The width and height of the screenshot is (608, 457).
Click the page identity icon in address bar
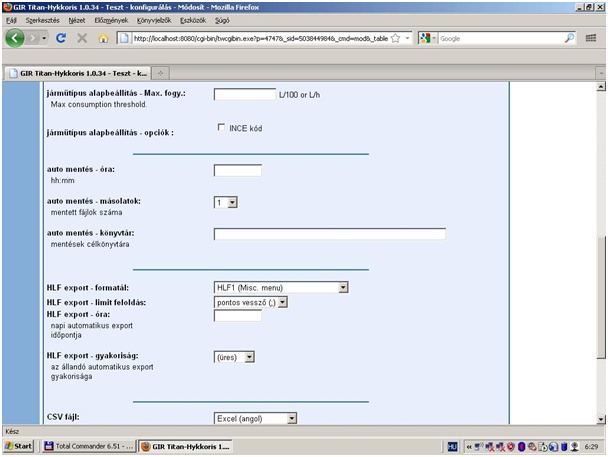[124, 38]
